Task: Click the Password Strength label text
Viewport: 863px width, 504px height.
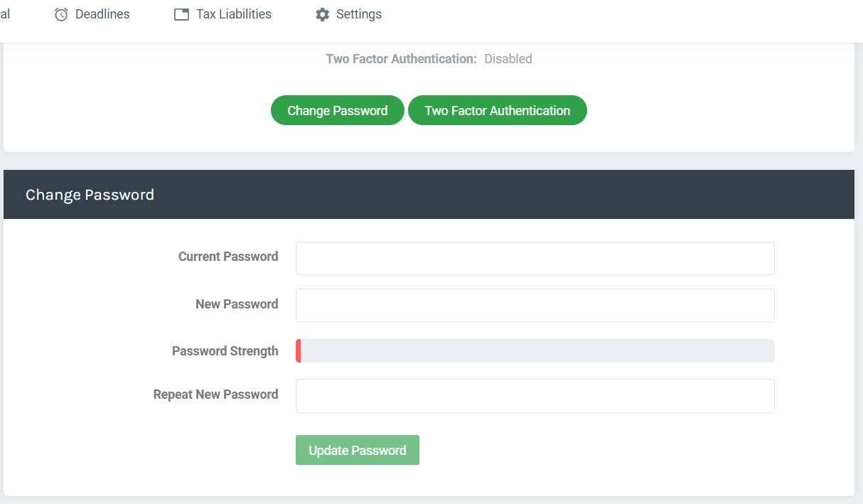Action: coord(225,351)
